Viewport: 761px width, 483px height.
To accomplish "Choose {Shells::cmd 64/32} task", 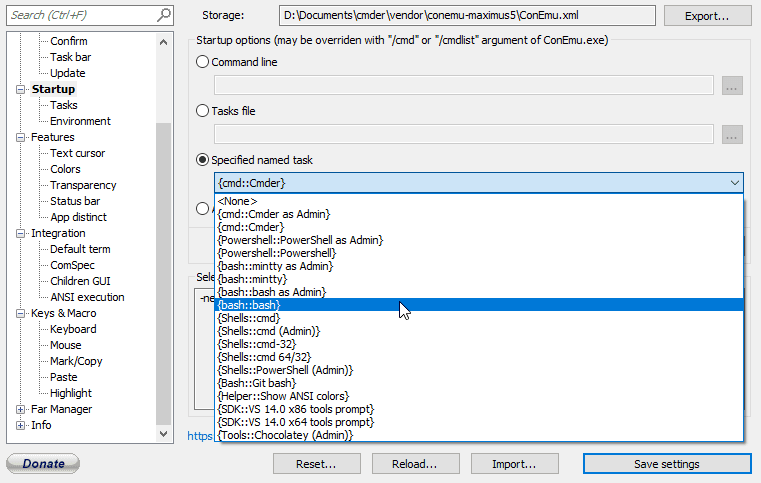I will point(479,357).
